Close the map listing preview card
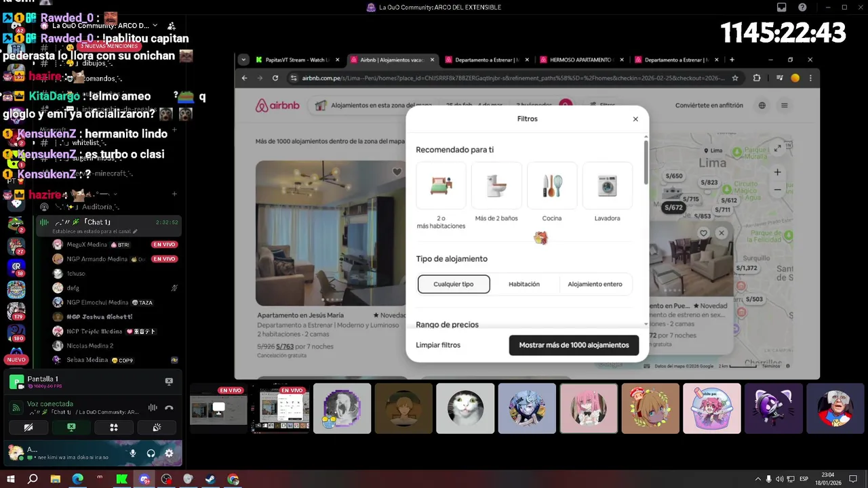The image size is (868, 488). click(722, 233)
